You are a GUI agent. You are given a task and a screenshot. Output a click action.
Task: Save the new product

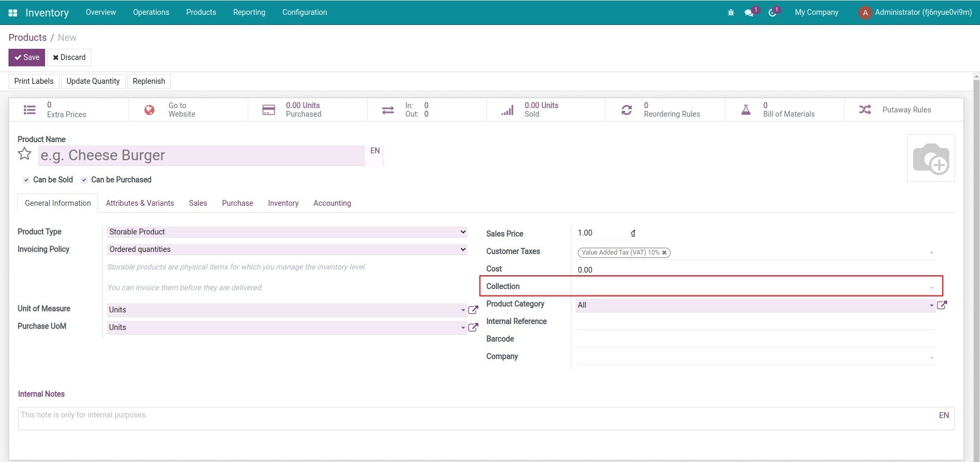(27, 57)
